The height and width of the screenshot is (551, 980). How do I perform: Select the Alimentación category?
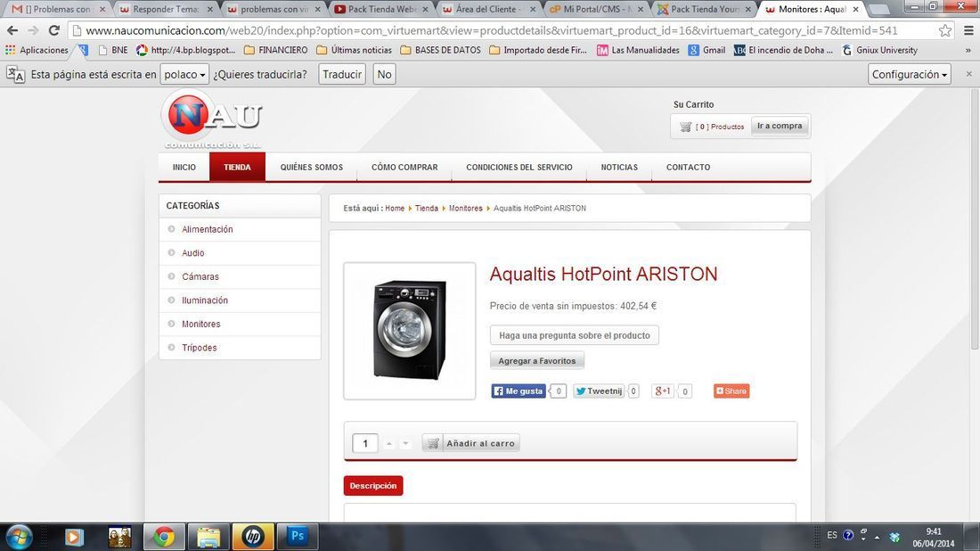[x=208, y=229]
